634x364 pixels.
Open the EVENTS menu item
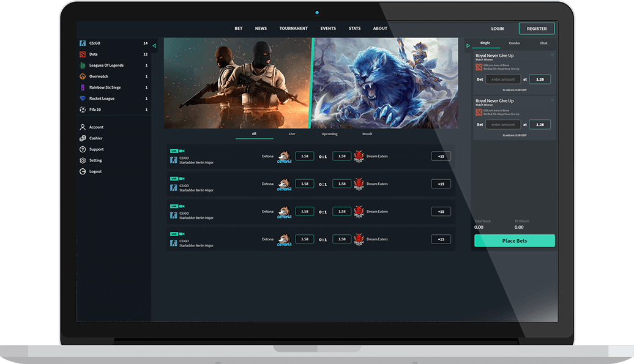pyautogui.click(x=328, y=29)
